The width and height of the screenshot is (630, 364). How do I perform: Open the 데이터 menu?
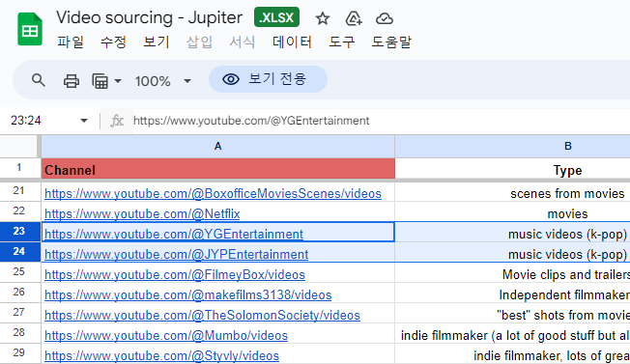pos(292,42)
